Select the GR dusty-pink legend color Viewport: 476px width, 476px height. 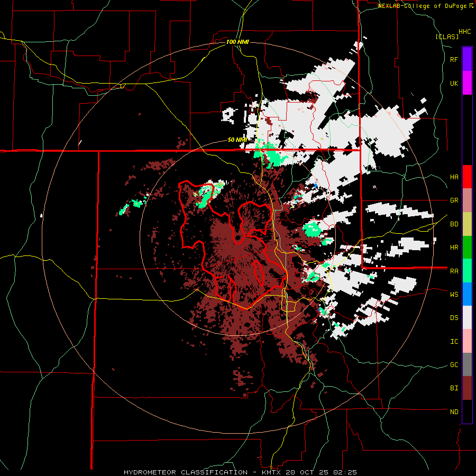tap(467, 200)
